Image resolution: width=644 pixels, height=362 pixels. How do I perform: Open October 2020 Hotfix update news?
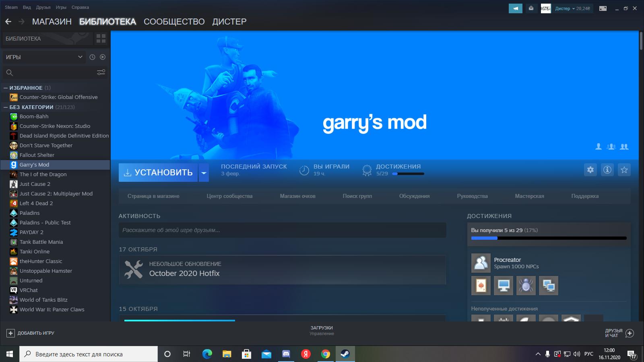282,269
